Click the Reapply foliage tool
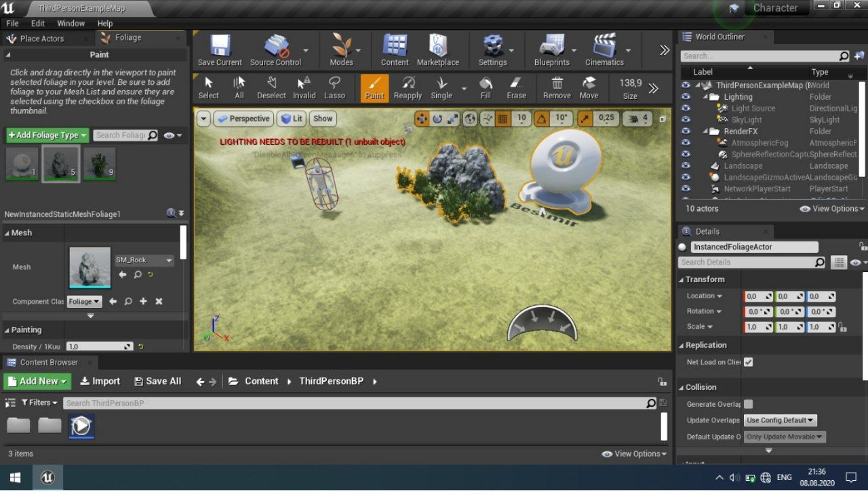The image size is (868, 495). coord(408,88)
